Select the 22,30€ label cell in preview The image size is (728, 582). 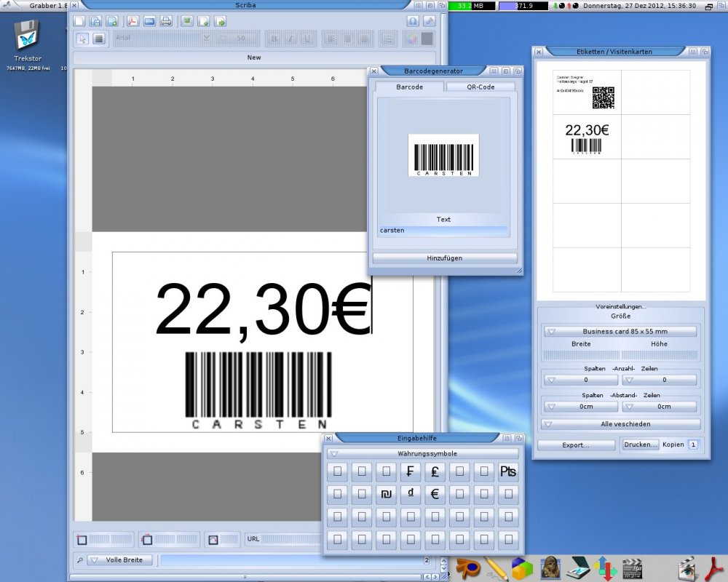pyautogui.click(x=587, y=137)
